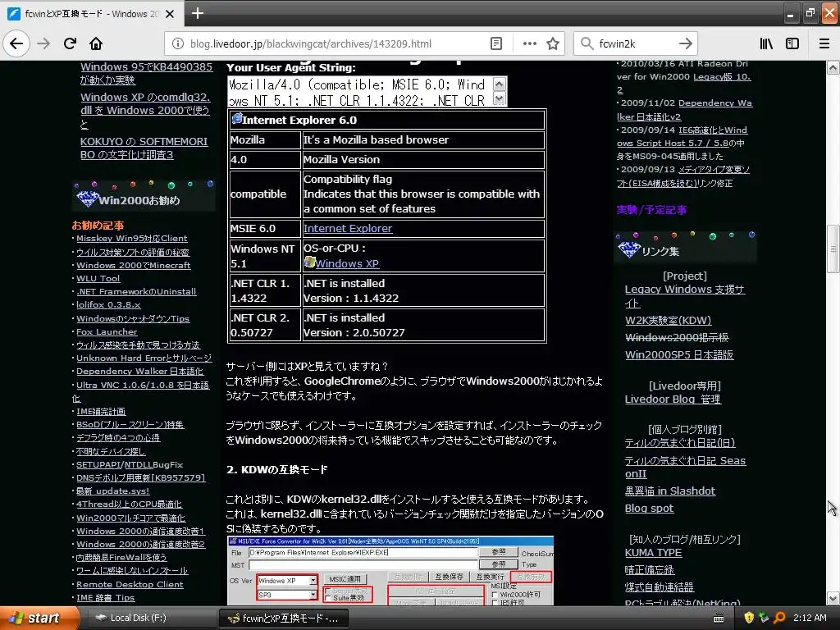Open the Windows XP link in table

[x=347, y=263]
